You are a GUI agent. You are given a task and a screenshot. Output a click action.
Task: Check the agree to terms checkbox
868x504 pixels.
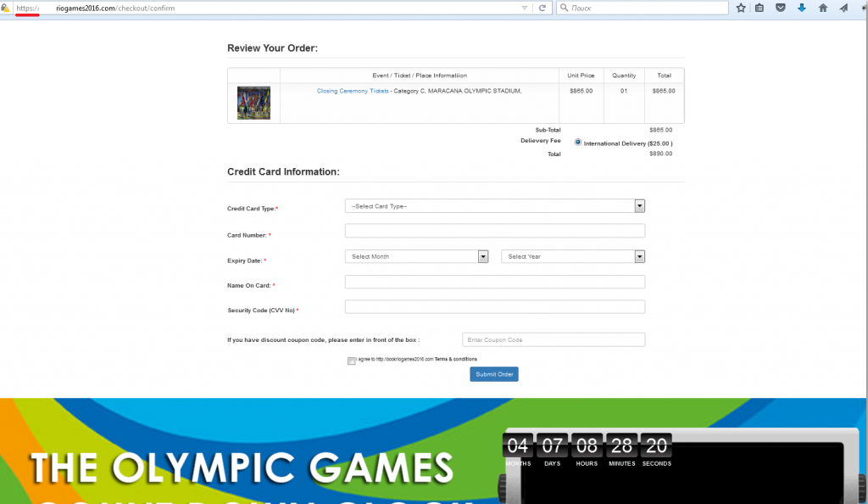352,361
